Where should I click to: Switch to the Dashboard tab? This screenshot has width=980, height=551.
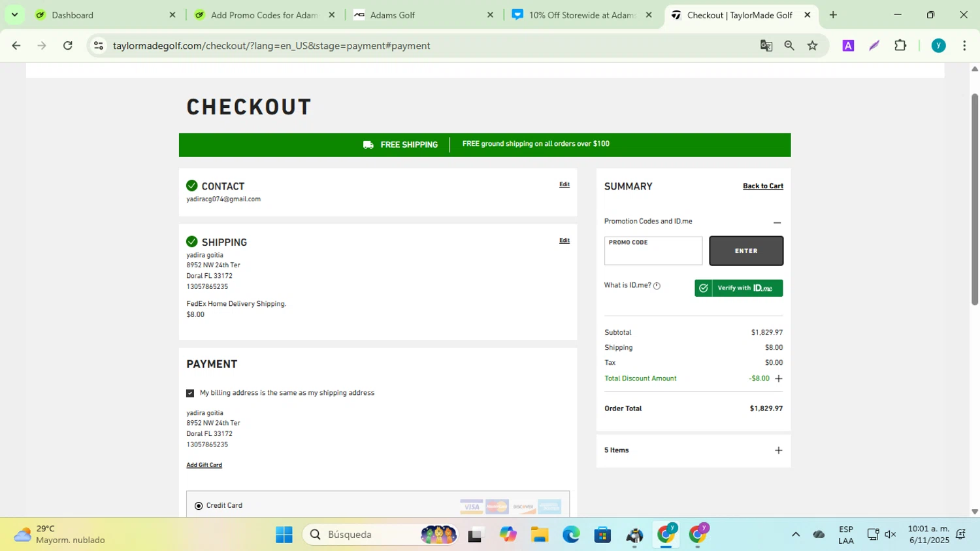(106, 15)
